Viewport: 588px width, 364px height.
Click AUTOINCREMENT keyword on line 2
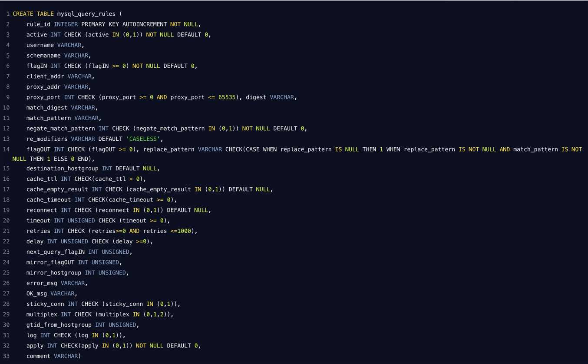pyautogui.click(x=145, y=24)
